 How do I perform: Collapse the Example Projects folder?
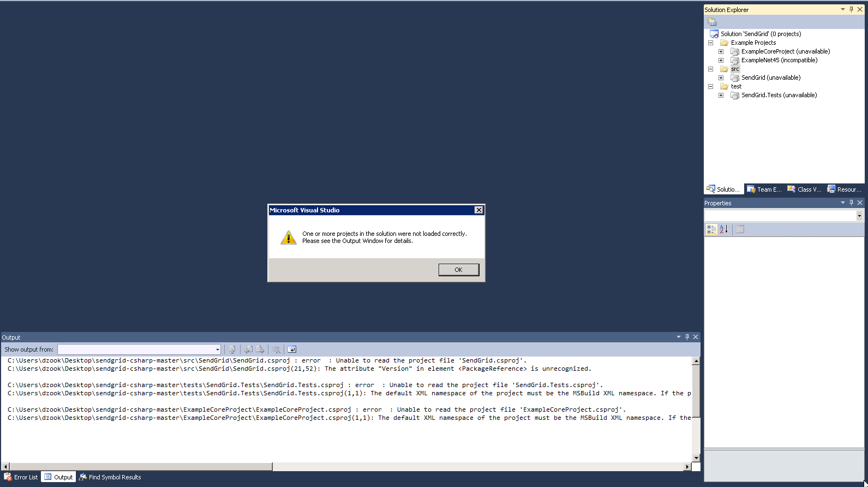click(710, 43)
